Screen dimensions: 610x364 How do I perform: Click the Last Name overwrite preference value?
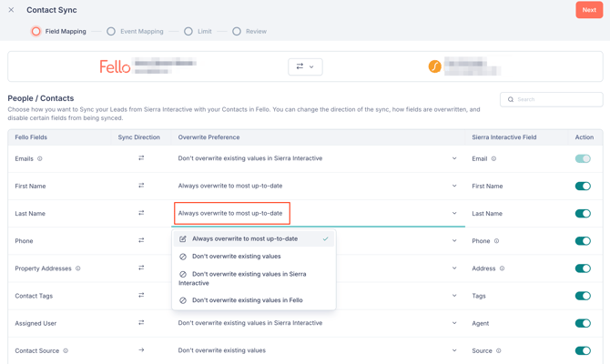pyautogui.click(x=230, y=213)
